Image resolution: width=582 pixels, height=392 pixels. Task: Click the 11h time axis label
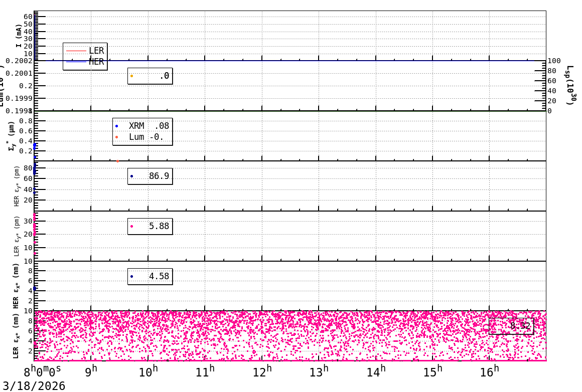(x=205, y=371)
